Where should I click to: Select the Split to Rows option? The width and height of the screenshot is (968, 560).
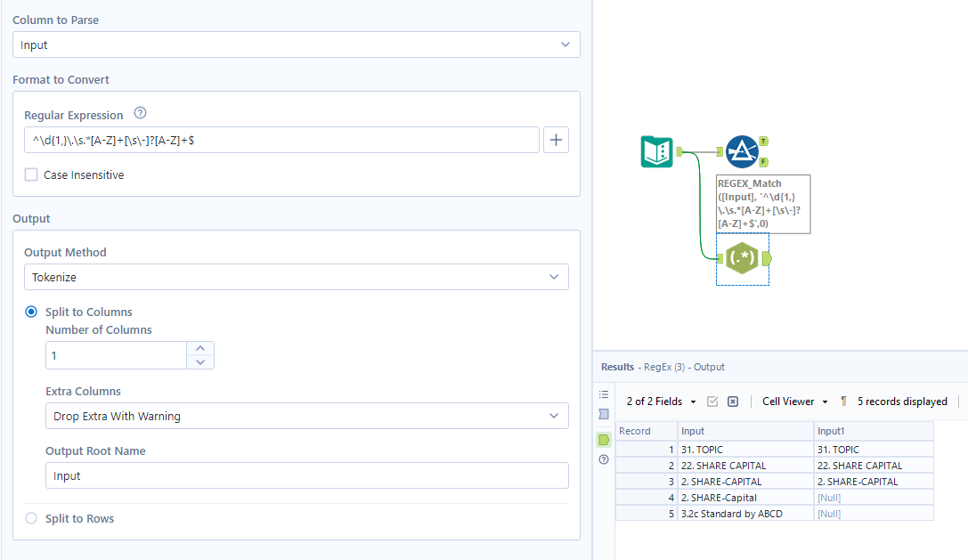pos(31,516)
